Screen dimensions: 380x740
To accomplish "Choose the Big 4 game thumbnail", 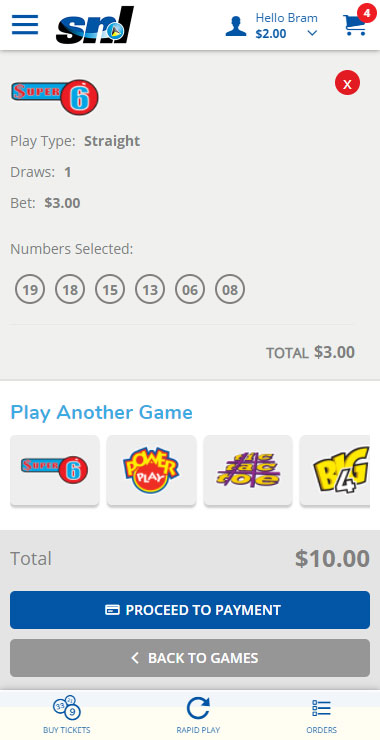I will click(x=335, y=471).
